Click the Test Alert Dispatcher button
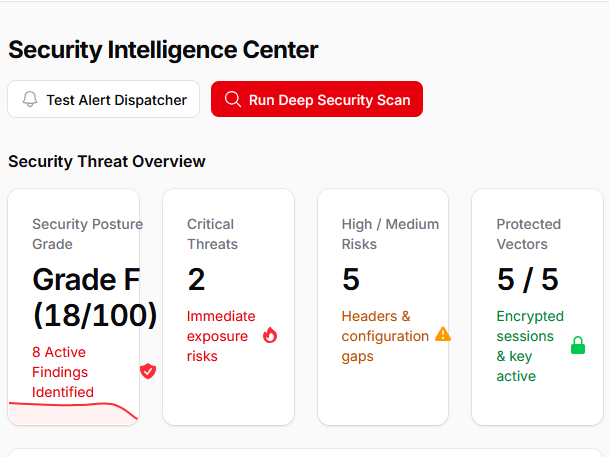The height and width of the screenshot is (457, 609). click(103, 99)
